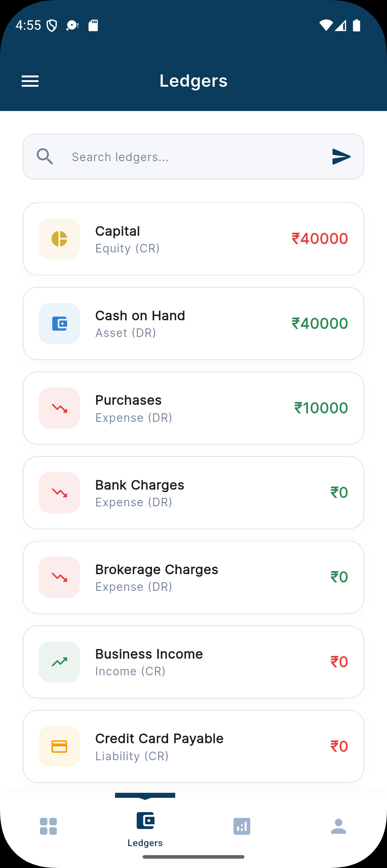Click the Credit Card Payable card icon
Image resolution: width=387 pixels, height=868 pixels.
pos(59,747)
